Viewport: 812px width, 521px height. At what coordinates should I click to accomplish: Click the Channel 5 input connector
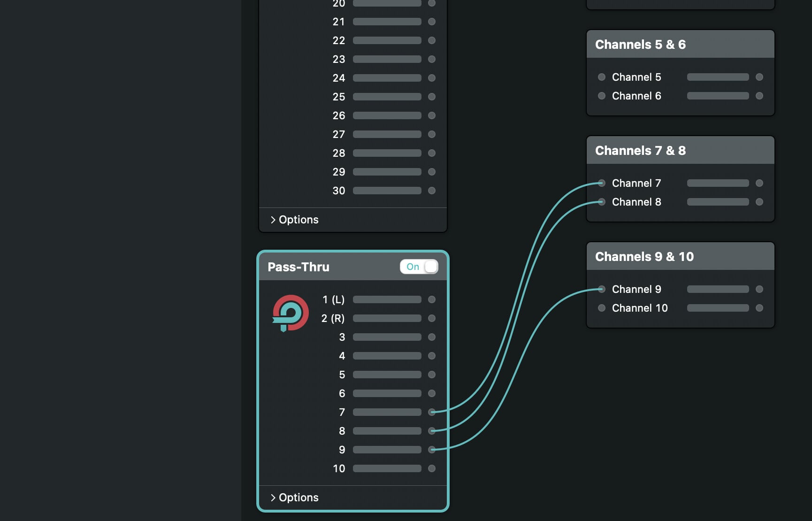tap(602, 77)
